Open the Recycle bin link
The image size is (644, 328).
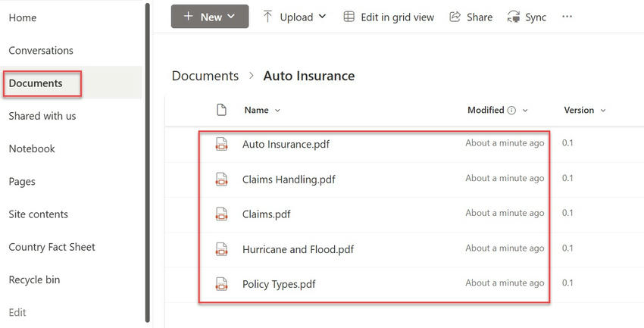(x=34, y=280)
